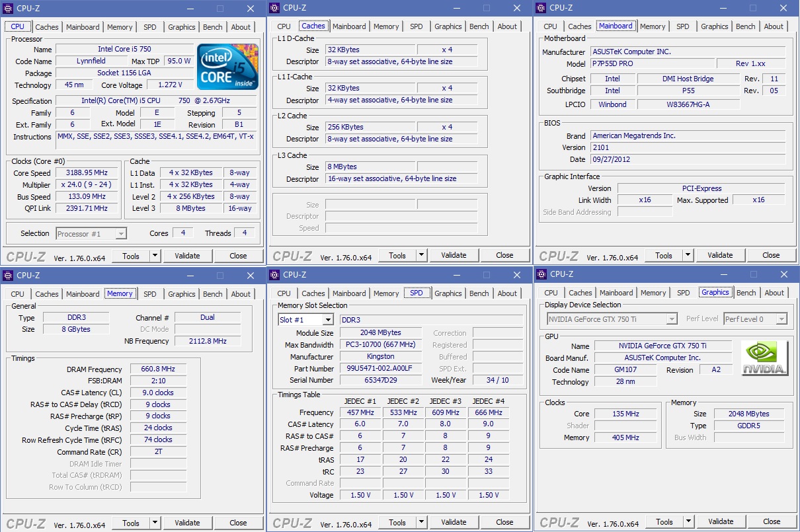This screenshot has height=532, width=800.
Task: Click the Command Rate value 2T
Action: click(x=157, y=452)
